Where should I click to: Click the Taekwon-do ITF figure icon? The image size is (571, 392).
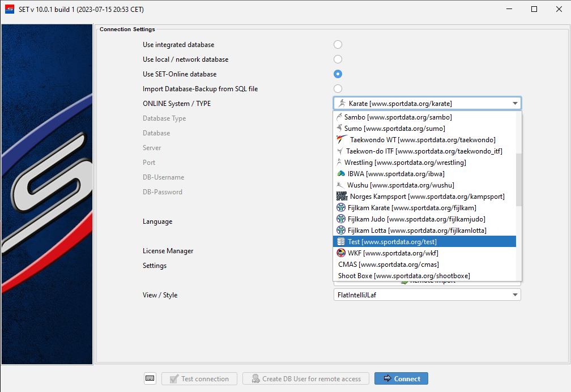[x=340, y=151]
